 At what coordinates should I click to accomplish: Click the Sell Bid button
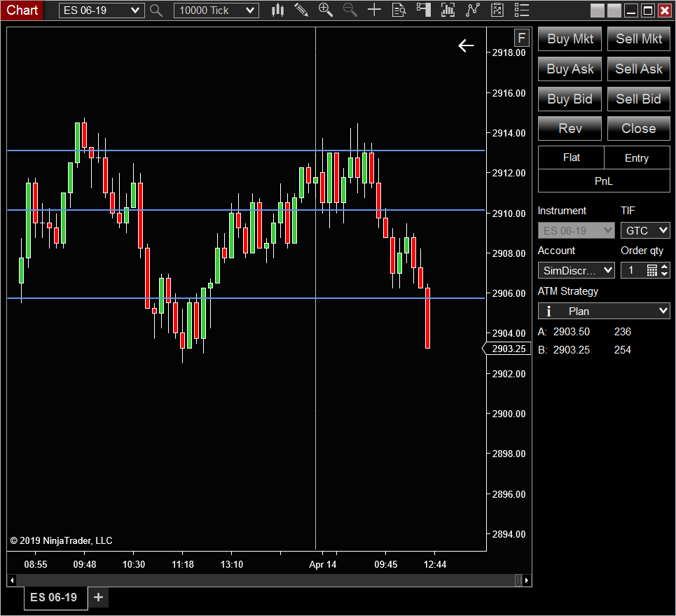pos(638,99)
